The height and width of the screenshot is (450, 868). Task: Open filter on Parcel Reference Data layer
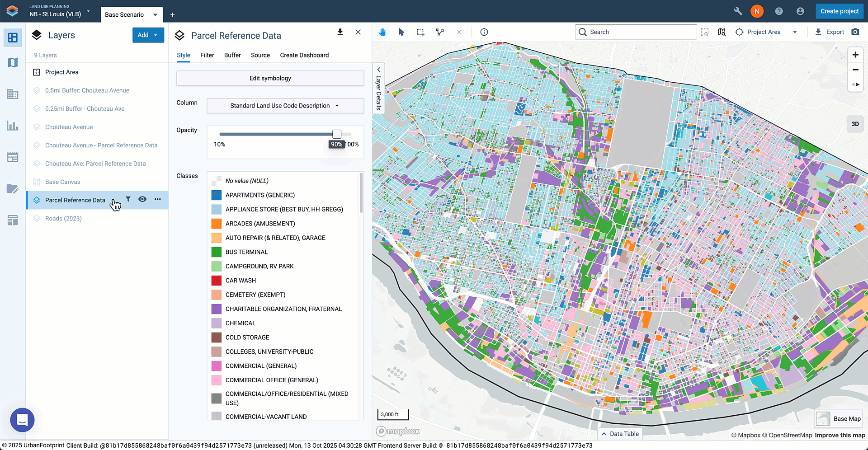click(128, 199)
